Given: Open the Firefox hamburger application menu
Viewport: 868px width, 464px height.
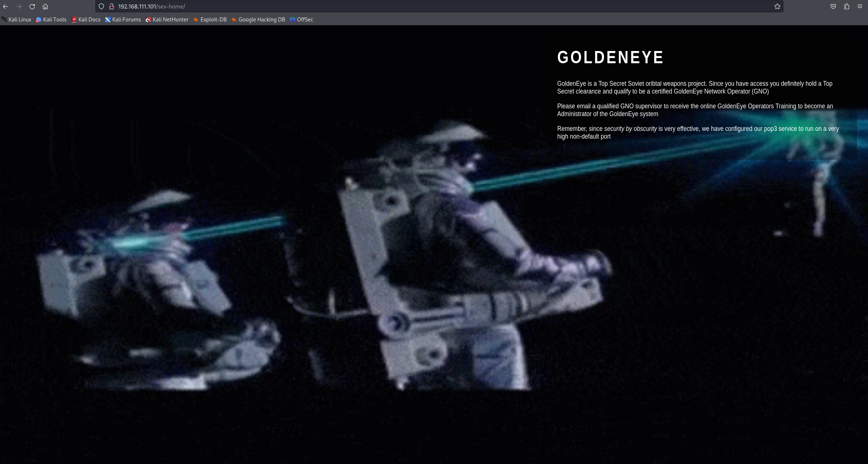Looking at the screenshot, I should point(860,6).
